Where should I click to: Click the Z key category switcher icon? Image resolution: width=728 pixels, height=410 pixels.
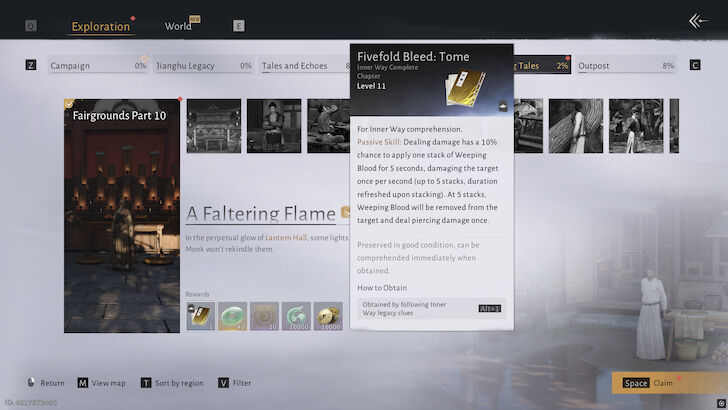(x=31, y=65)
